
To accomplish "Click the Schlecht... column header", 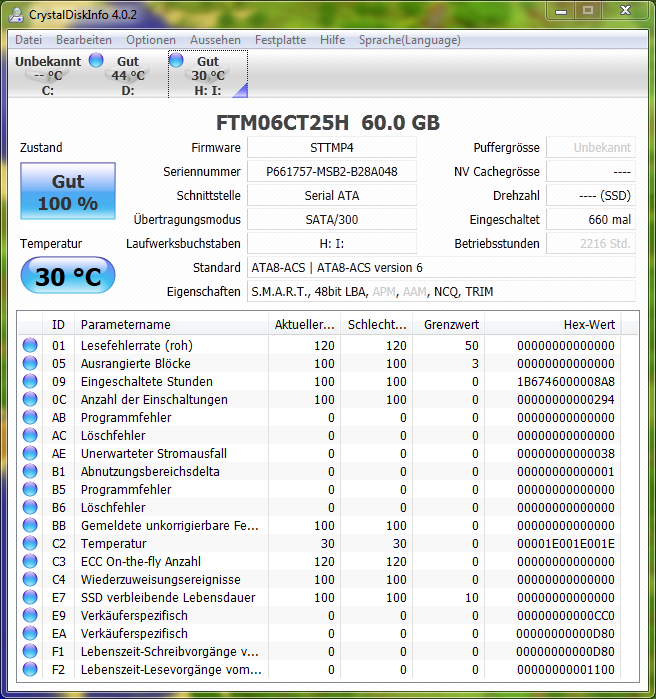I will (x=377, y=325).
